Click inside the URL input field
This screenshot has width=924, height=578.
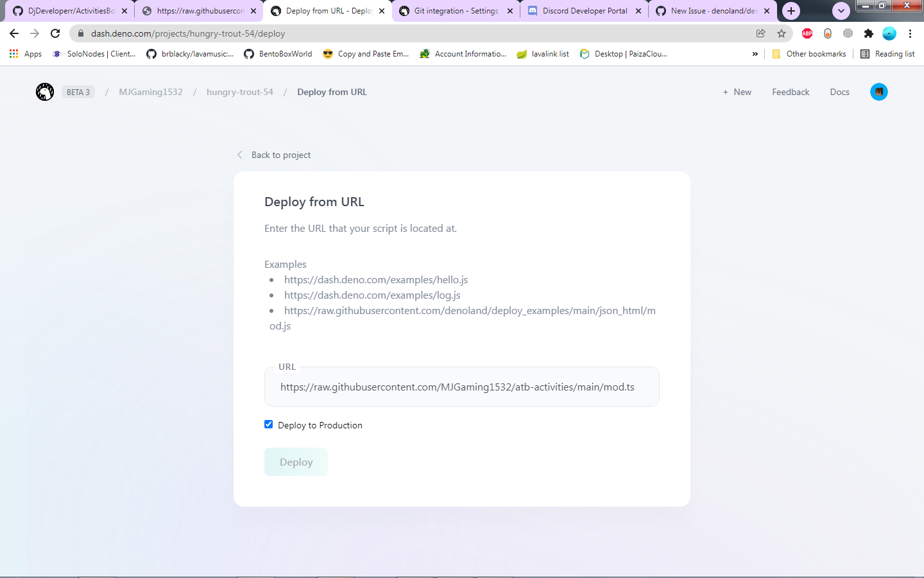(x=461, y=387)
